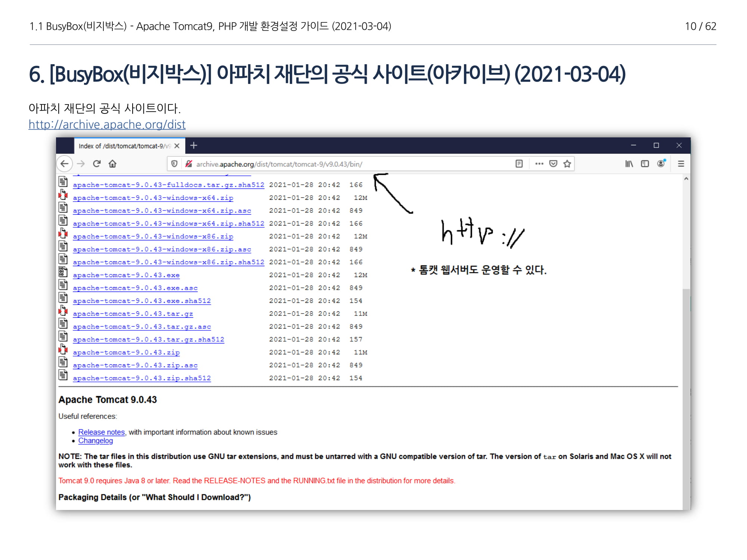Open Firefox account avatar icon

[x=661, y=164]
